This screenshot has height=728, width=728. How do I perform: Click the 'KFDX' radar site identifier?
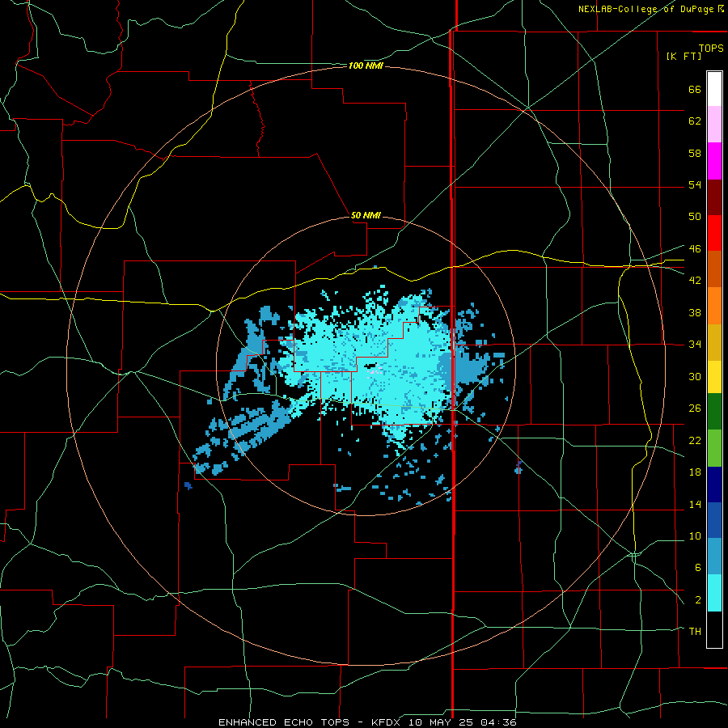(385, 722)
